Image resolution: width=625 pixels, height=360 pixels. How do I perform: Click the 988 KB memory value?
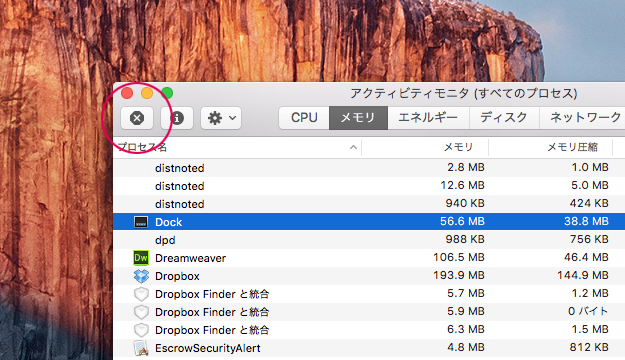point(465,239)
